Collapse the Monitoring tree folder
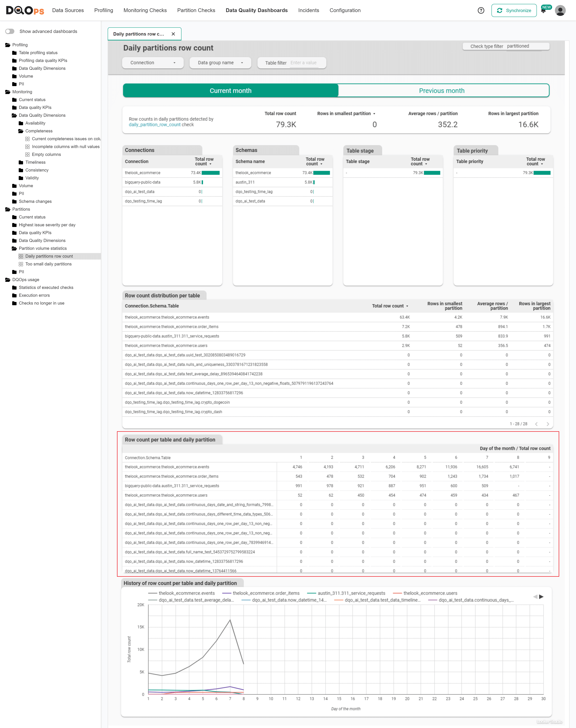This screenshot has height=728, width=576. [8, 92]
